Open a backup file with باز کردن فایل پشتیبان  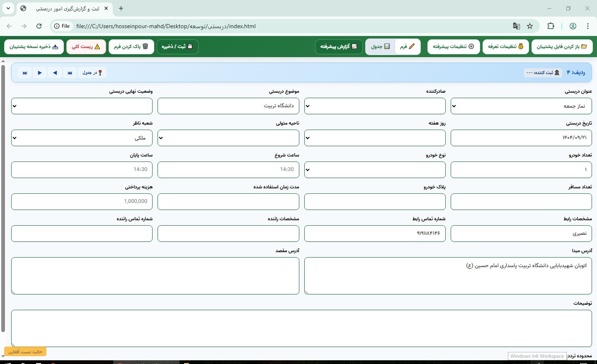click(563, 46)
